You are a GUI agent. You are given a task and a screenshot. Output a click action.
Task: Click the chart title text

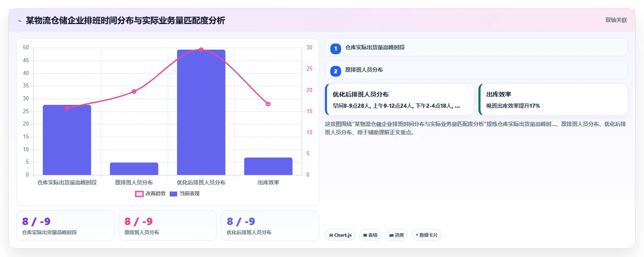[x=125, y=20]
